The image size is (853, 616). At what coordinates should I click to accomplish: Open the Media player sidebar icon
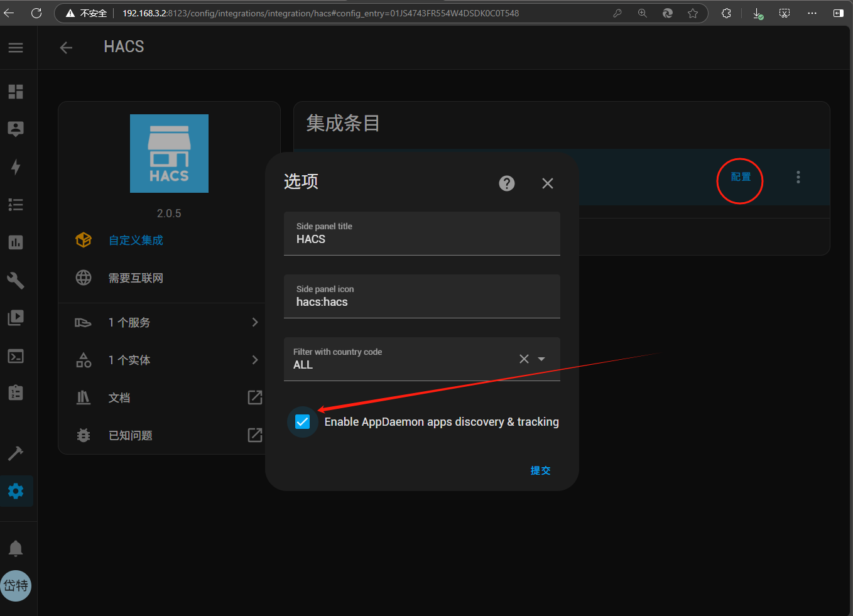pyautogui.click(x=16, y=318)
